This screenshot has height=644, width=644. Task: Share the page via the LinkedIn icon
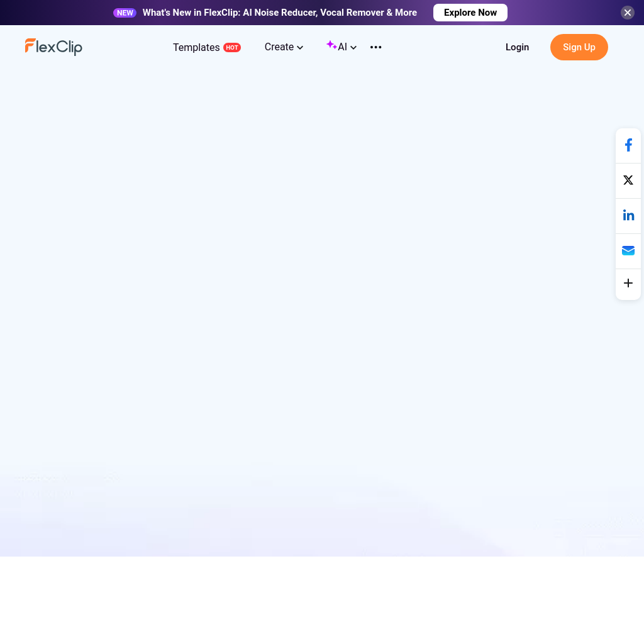(628, 216)
